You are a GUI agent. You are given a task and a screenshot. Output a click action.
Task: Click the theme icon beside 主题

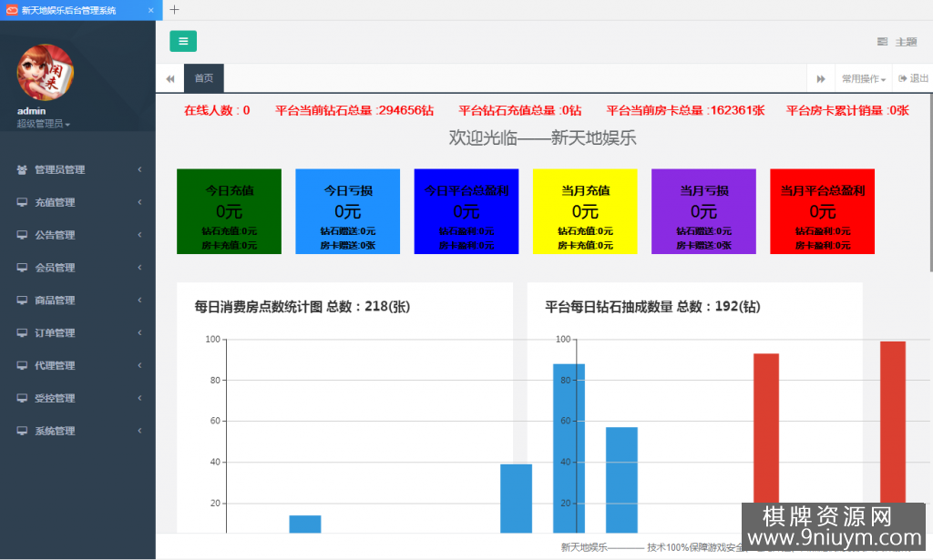point(882,42)
